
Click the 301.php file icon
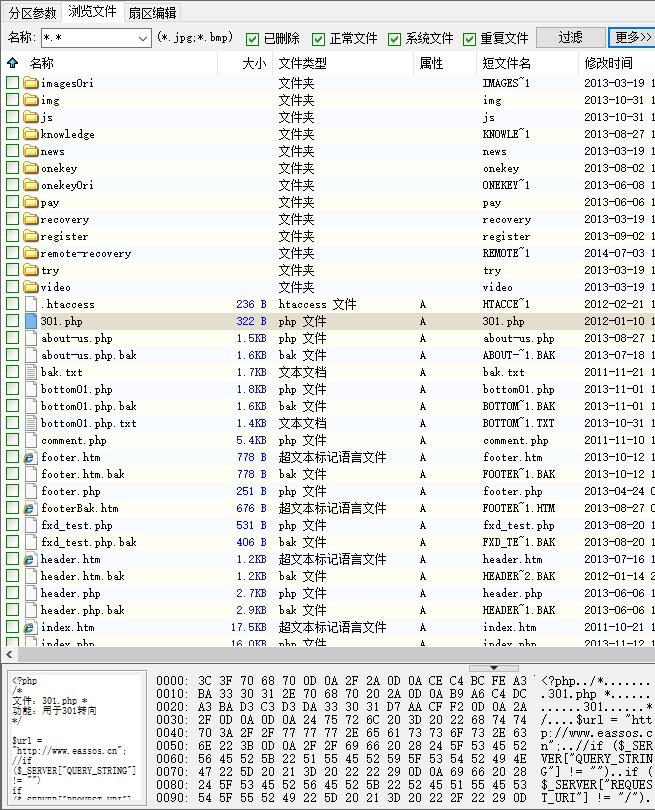click(31, 321)
